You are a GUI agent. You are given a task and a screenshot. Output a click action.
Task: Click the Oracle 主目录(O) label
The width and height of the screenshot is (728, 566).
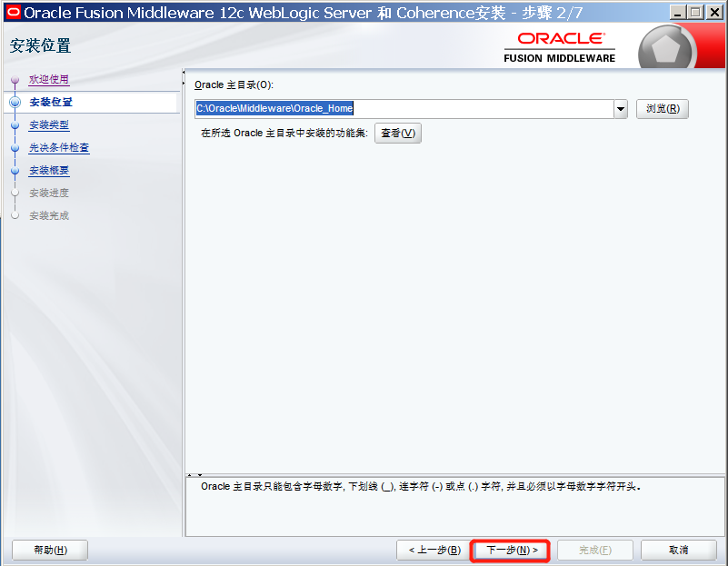[x=234, y=84]
